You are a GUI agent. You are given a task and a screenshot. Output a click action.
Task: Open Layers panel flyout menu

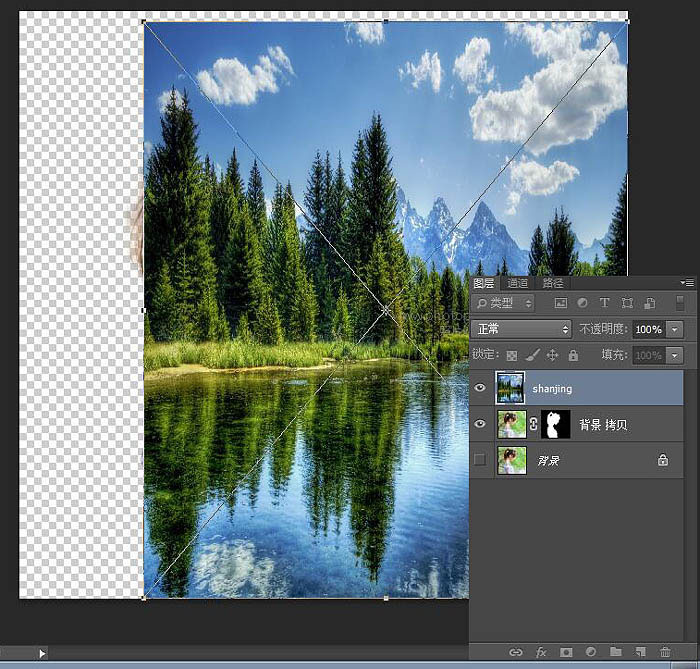(x=687, y=283)
